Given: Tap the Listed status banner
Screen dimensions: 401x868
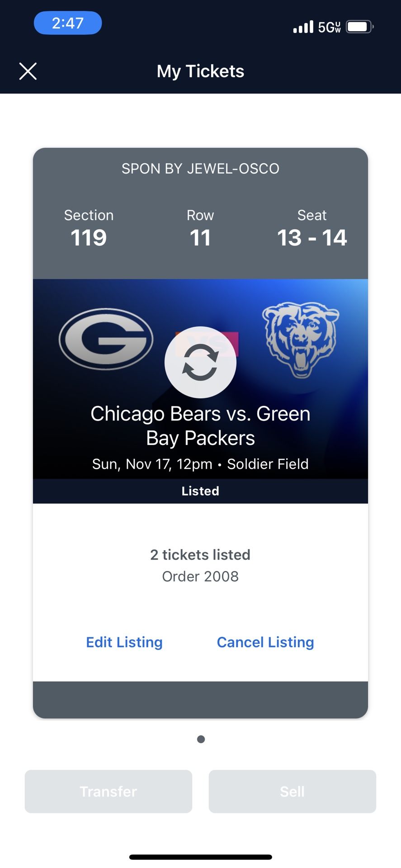Looking at the screenshot, I should point(200,491).
